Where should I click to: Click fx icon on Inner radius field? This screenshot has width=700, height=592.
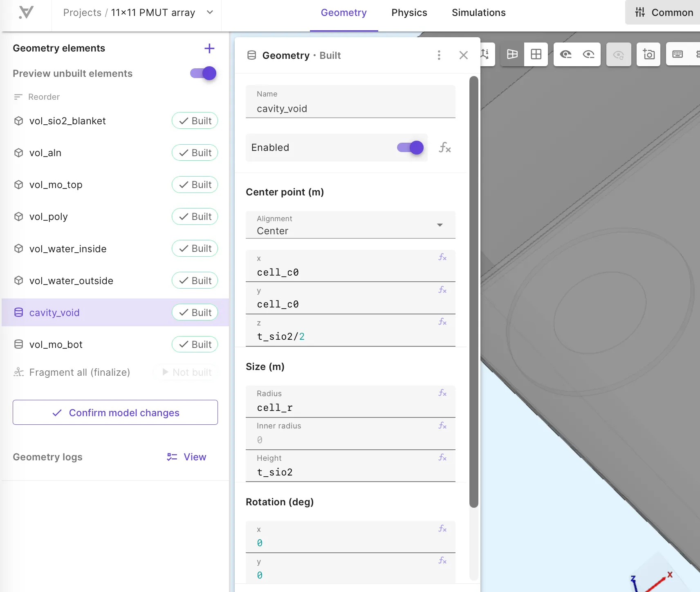click(x=442, y=426)
